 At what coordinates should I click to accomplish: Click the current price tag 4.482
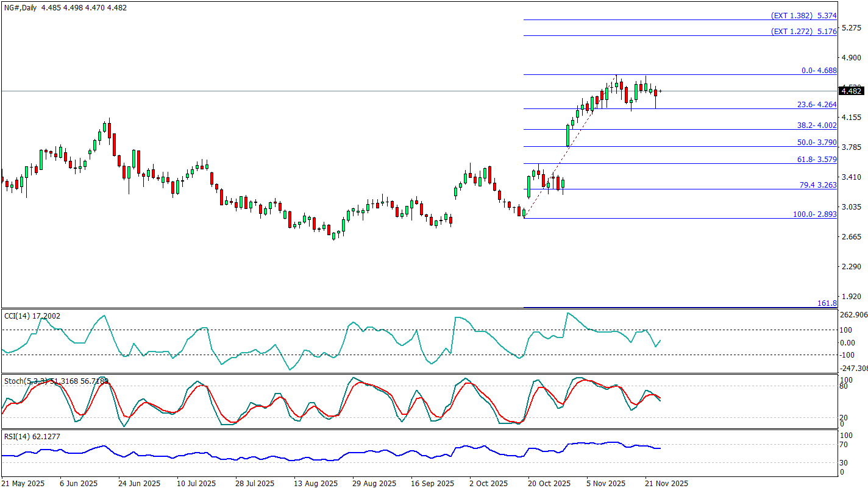click(x=852, y=91)
